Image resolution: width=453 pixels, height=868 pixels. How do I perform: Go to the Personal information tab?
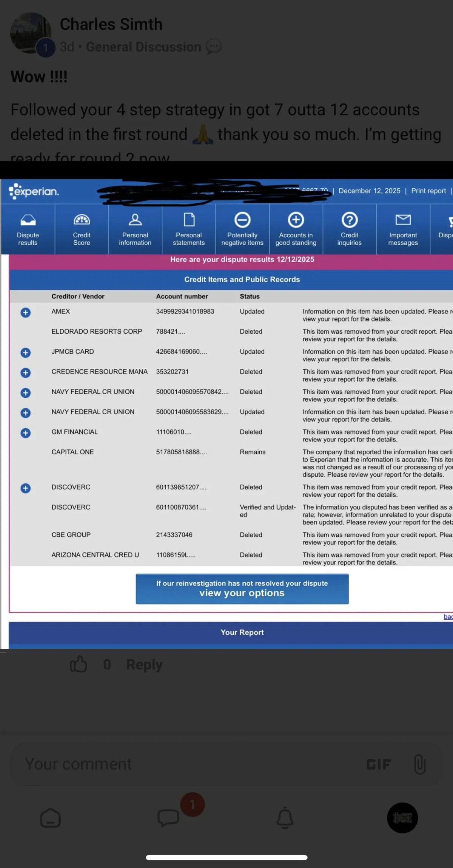pos(135,229)
